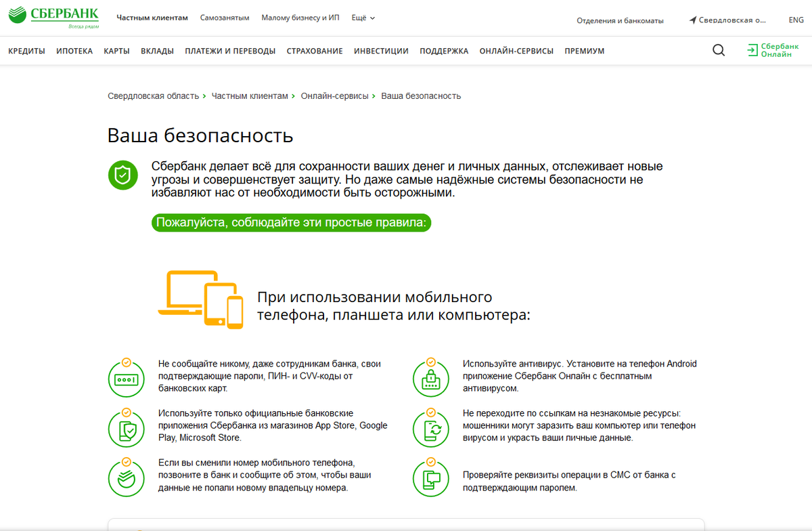Viewport: 812px width, 531px height.
Task: Click the Sberbank Online login arrow icon
Action: [x=752, y=50]
